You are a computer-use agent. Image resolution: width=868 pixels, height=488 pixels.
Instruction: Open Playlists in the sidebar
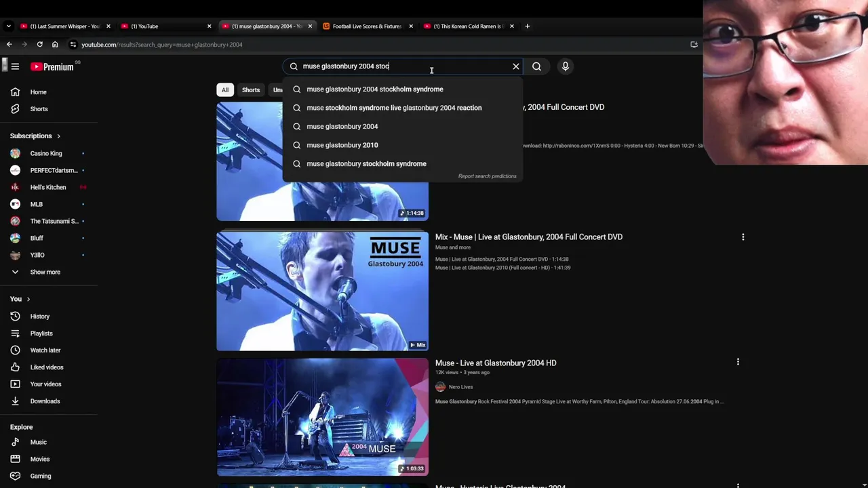click(x=49, y=333)
